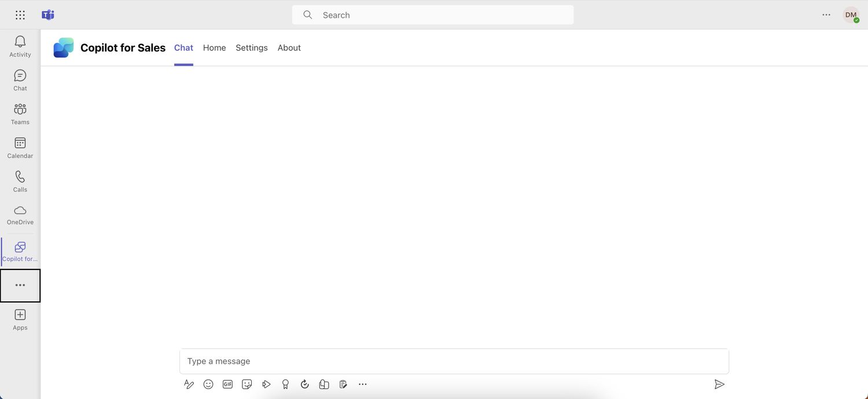Click the Search box at top
Screen dimensions: 868x399
pyautogui.click(x=433, y=15)
